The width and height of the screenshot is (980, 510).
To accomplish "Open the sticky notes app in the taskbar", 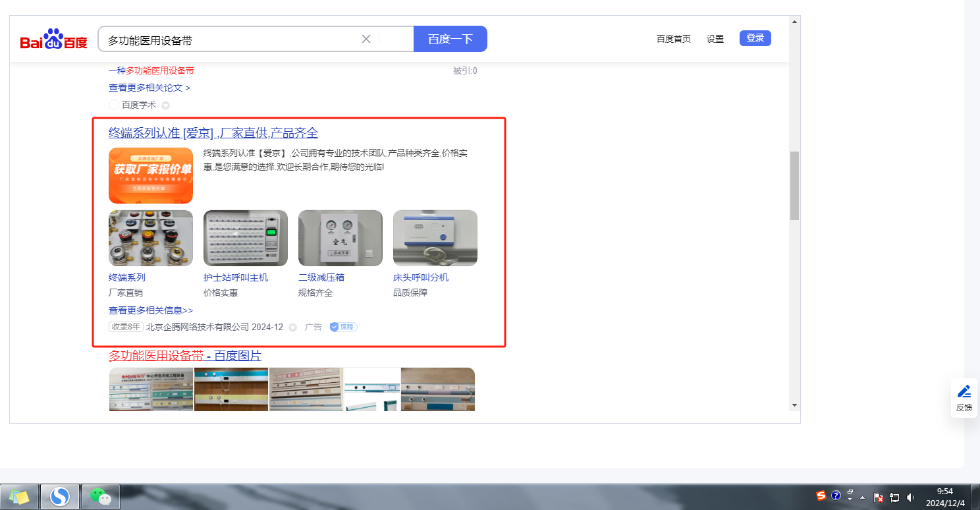I will (x=20, y=497).
